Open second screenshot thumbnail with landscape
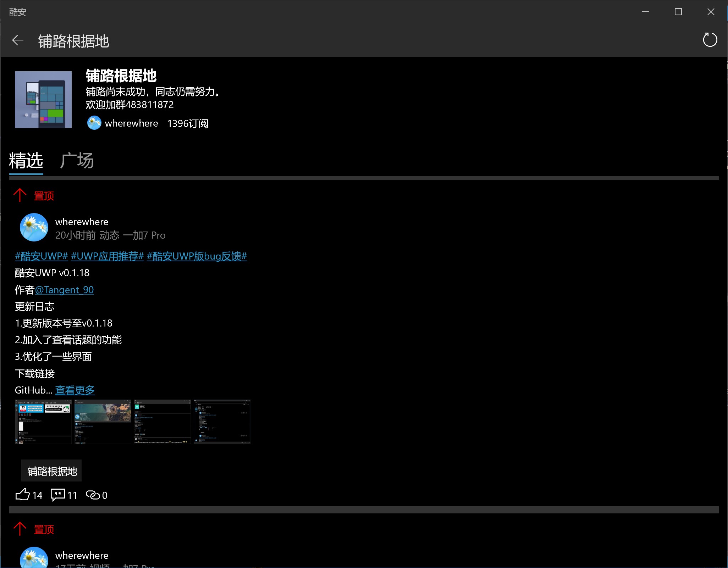Image resolution: width=728 pixels, height=568 pixels. (103, 422)
